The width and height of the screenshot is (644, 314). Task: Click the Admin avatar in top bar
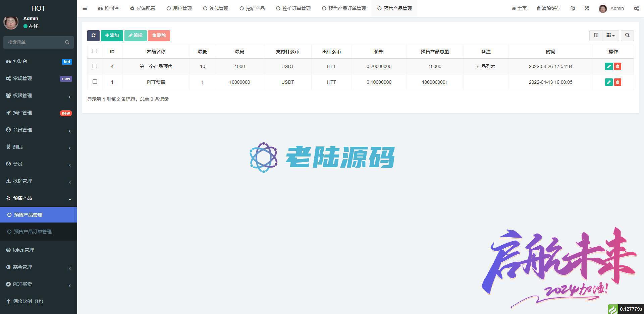603,9
